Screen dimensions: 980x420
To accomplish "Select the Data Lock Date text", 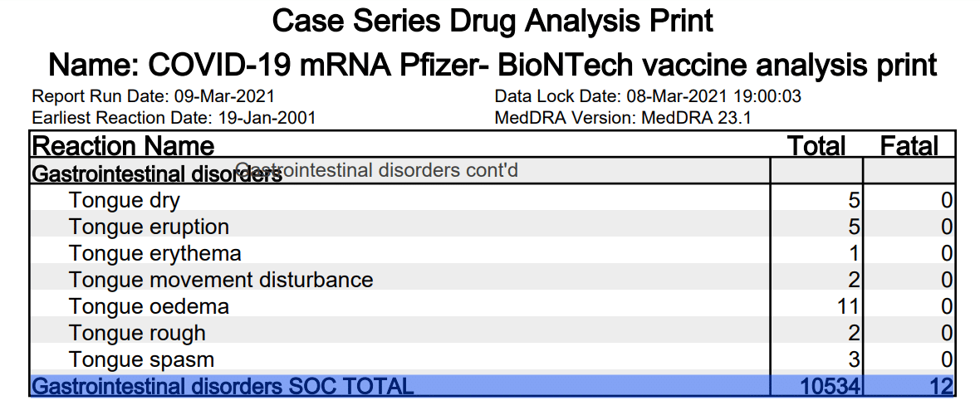I will tap(647, 97).
